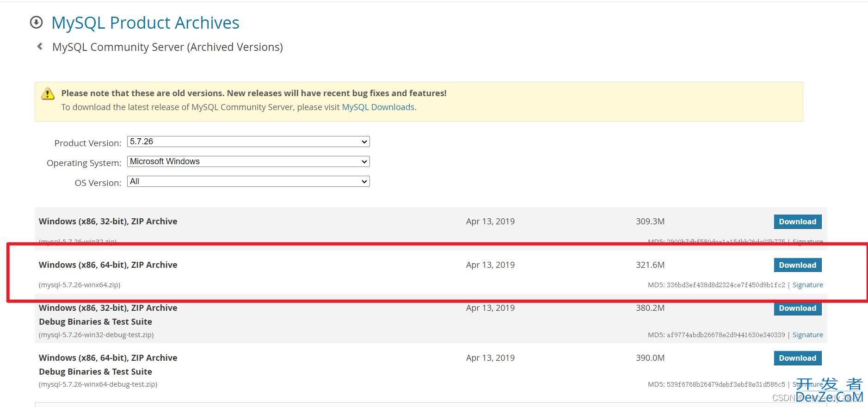Click the back chevron beside MySQL Community Server
The height and width of the screenshot is (407, 868).
[x=40, y=46]
